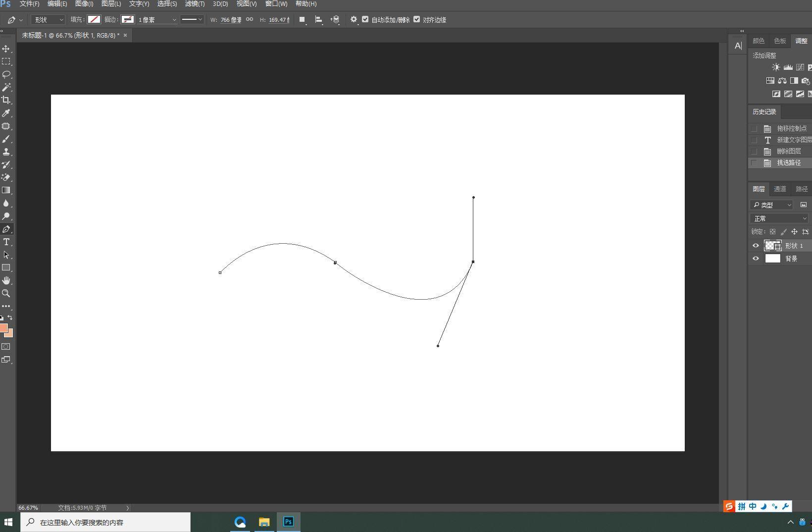Click the path operations icon
Screen dimensions: 812x532
pyautogui.click(x=302, y=20)
